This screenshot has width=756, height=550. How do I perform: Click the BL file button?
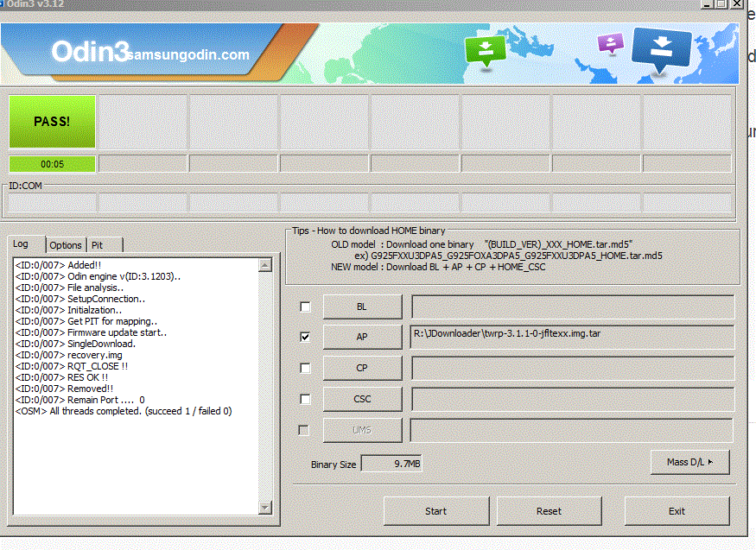362,307
